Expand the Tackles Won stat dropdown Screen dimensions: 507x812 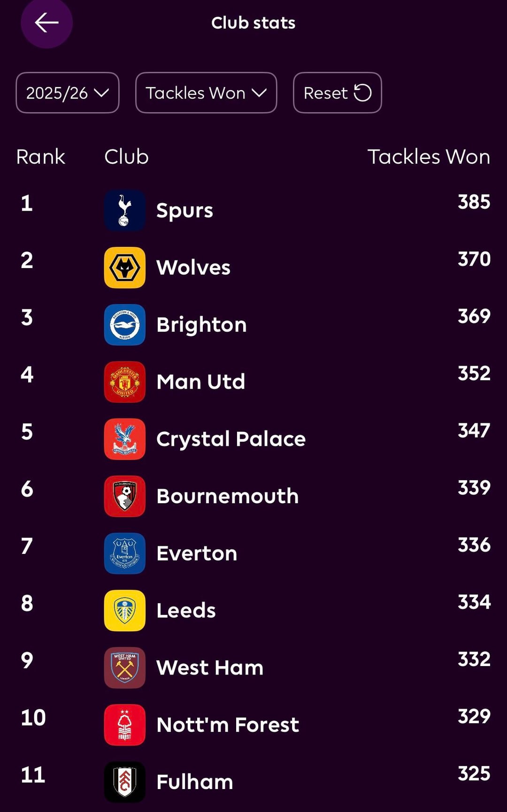pyautogui.click(x=206, y=93)
